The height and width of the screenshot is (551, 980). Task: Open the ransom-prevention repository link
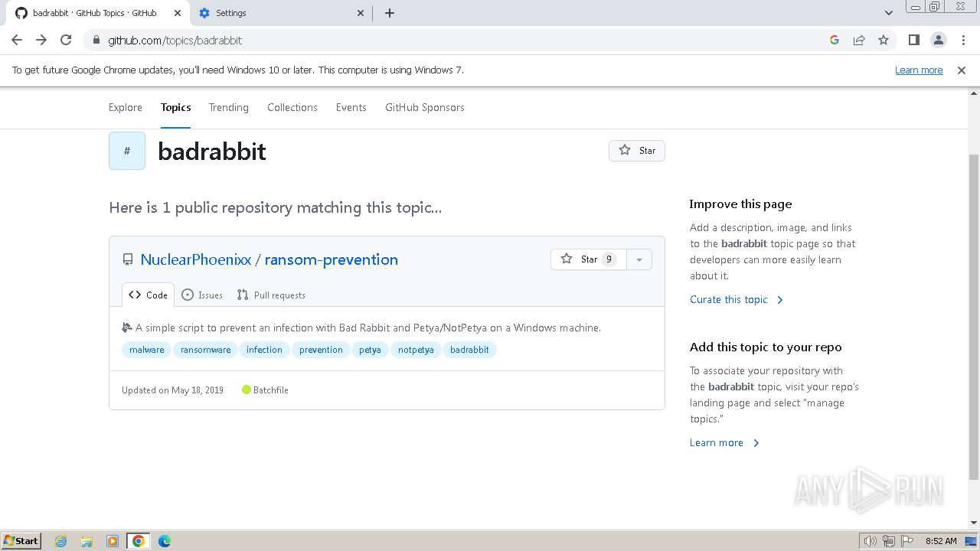(332, 259)
